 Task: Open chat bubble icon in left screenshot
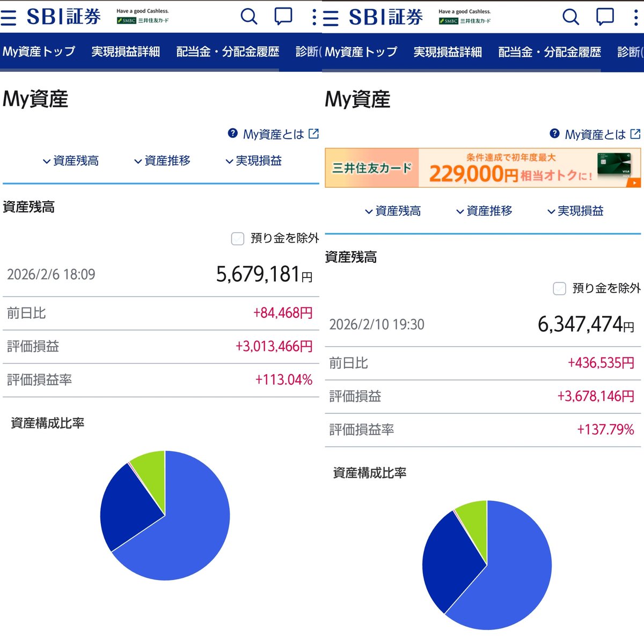click(283, 17)
